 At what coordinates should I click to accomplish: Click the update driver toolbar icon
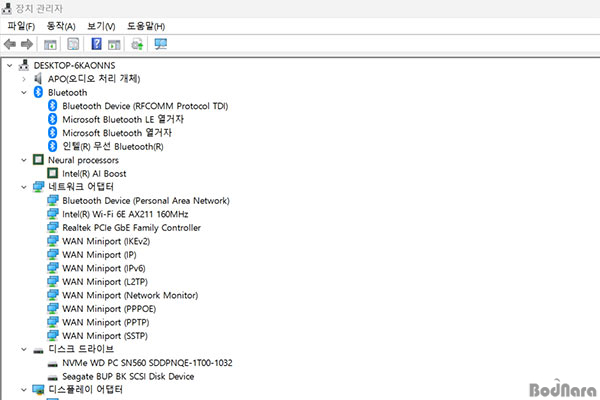point(137,44)
